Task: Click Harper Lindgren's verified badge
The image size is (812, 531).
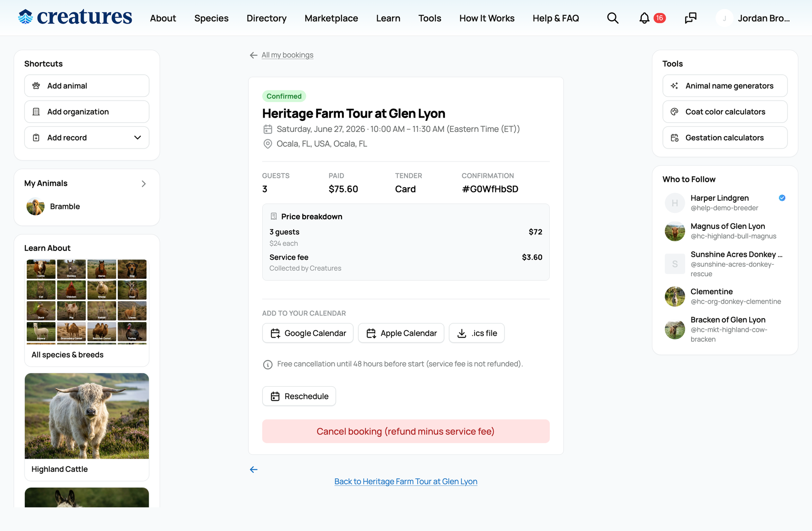Action: (782, 198)
